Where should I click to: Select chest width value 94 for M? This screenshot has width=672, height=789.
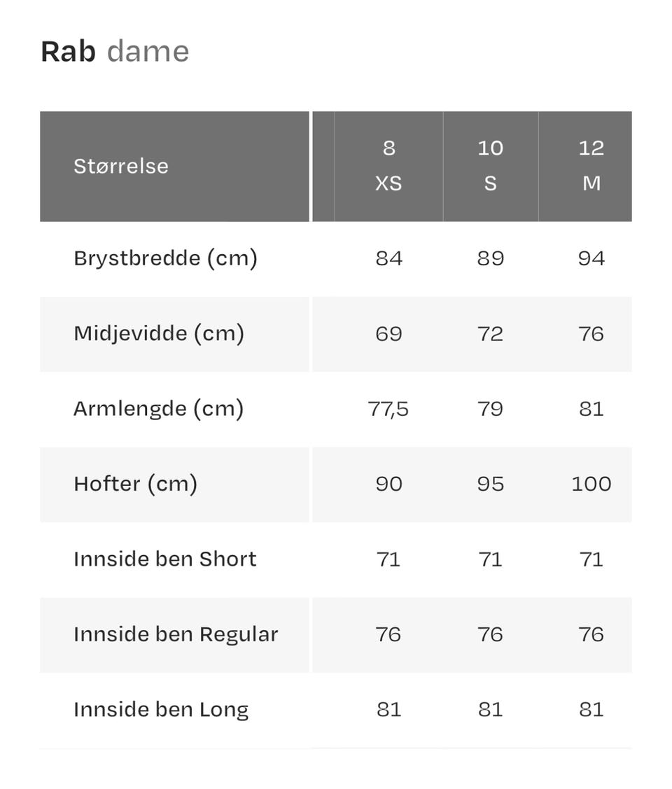(591, 258)
